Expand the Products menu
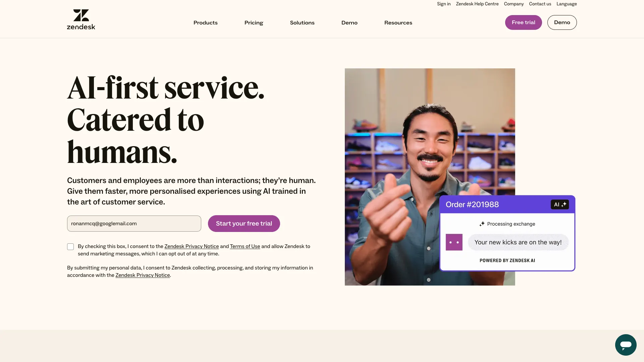This screenshot has height=362, width=644. (205, 23)
